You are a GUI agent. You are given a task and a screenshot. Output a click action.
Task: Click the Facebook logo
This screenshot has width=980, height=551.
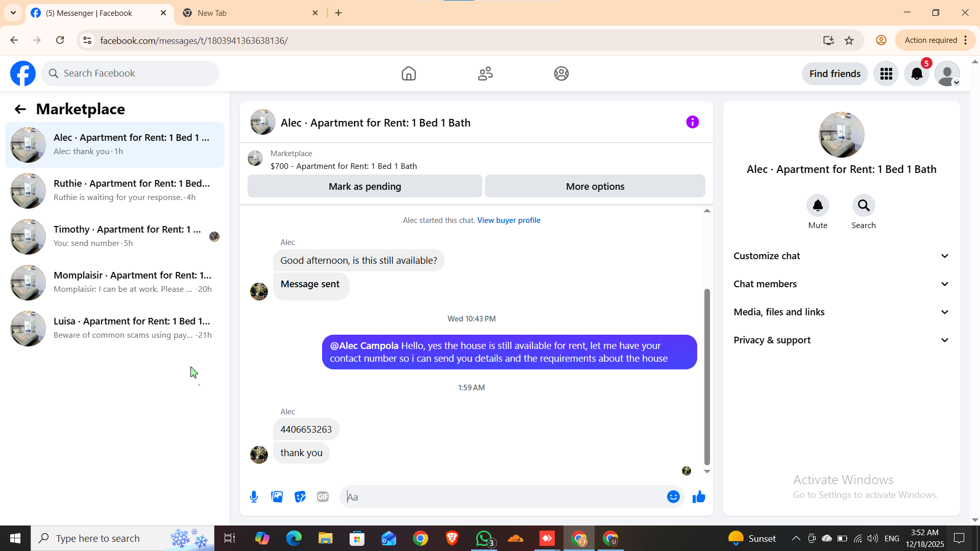(23, 73)
